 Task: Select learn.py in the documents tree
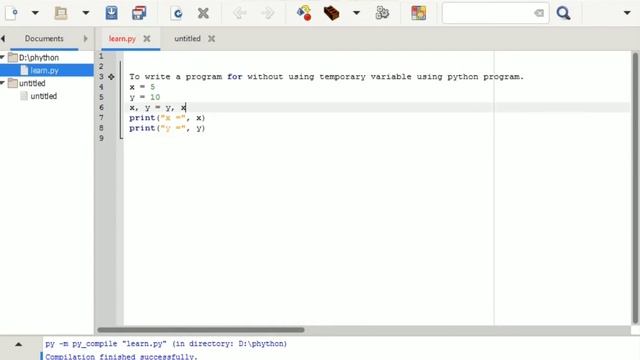pos(44,70)
